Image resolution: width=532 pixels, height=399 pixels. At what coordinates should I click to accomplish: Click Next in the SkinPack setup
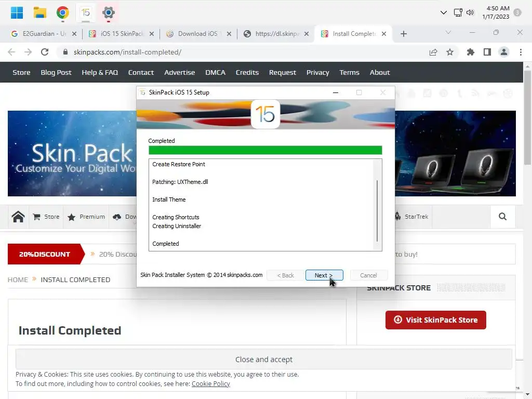click(x=324, y=275)
